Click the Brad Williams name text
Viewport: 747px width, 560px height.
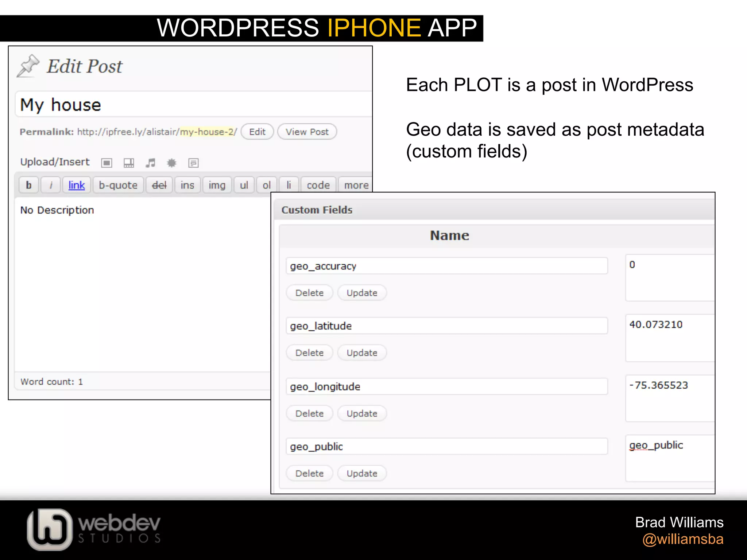click(x=679, y=522)
